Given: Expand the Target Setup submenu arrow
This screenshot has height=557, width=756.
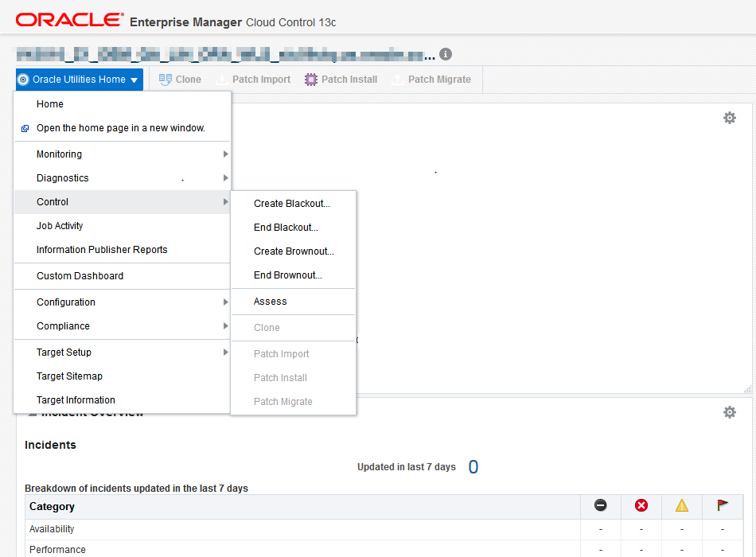Looking at the screenshot, I should pos(225,352).
